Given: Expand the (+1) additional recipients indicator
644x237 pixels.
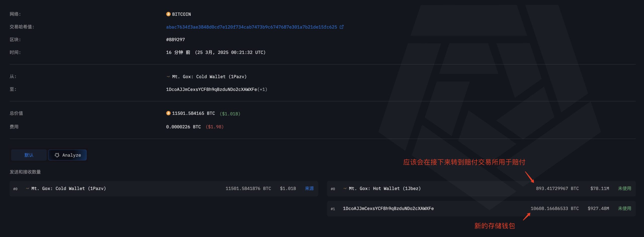Looking at the screenshot, I should point(262,89).
